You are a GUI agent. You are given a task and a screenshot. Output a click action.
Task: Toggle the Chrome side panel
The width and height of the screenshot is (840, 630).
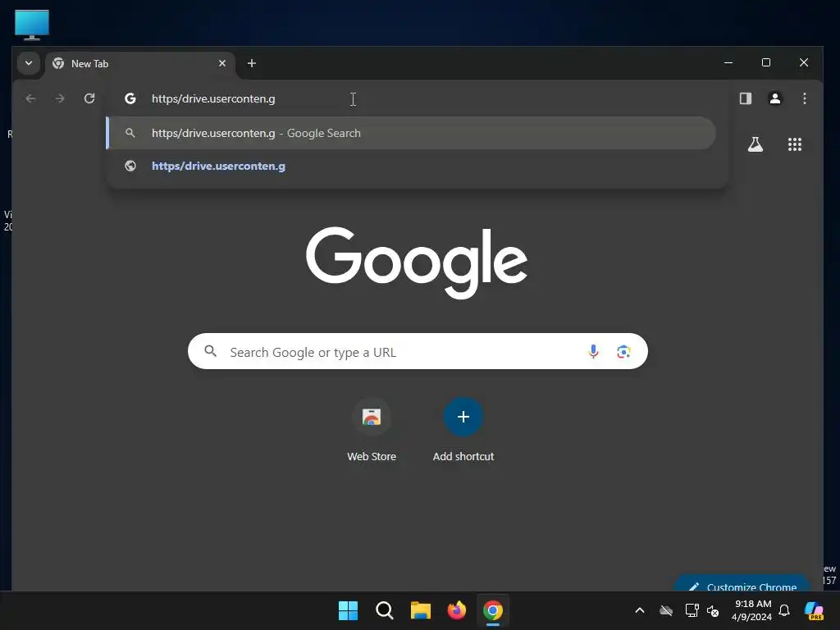coord(746,98)
